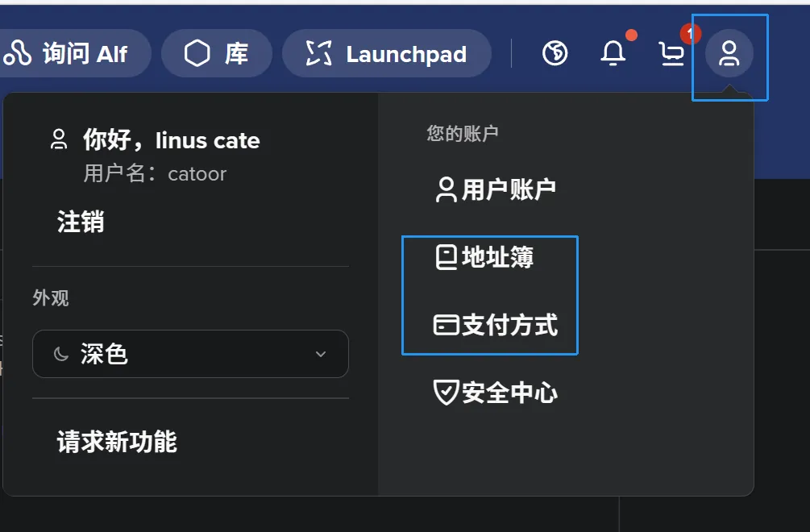Open the user profile icon in header
The width and height of the screenshot is (810, 532).
tap(729, 55)
